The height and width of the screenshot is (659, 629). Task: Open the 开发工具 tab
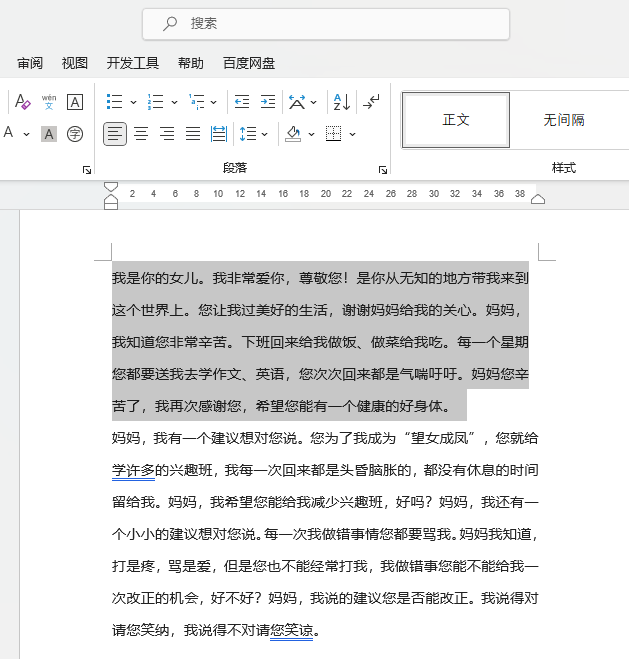coord(133,63)
